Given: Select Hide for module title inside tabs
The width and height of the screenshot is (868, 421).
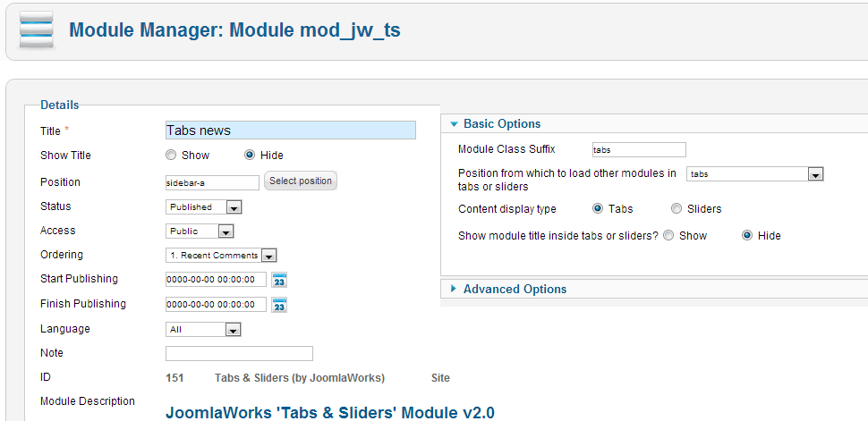Looking at the screenshot, I should (x=747, y=236).
